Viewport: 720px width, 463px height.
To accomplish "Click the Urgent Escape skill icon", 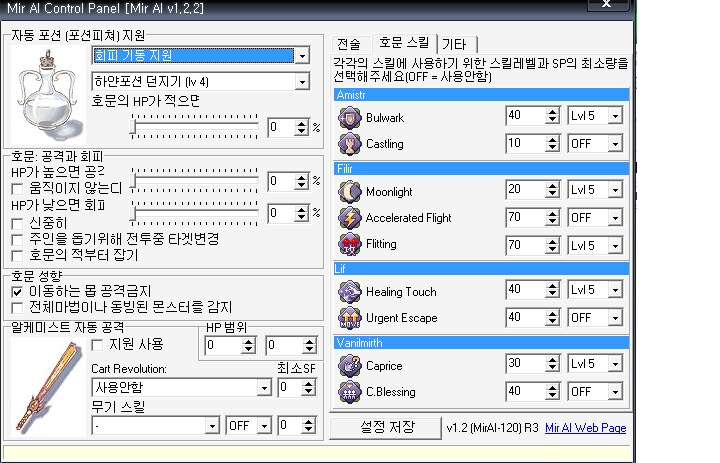I will point(350,318).
